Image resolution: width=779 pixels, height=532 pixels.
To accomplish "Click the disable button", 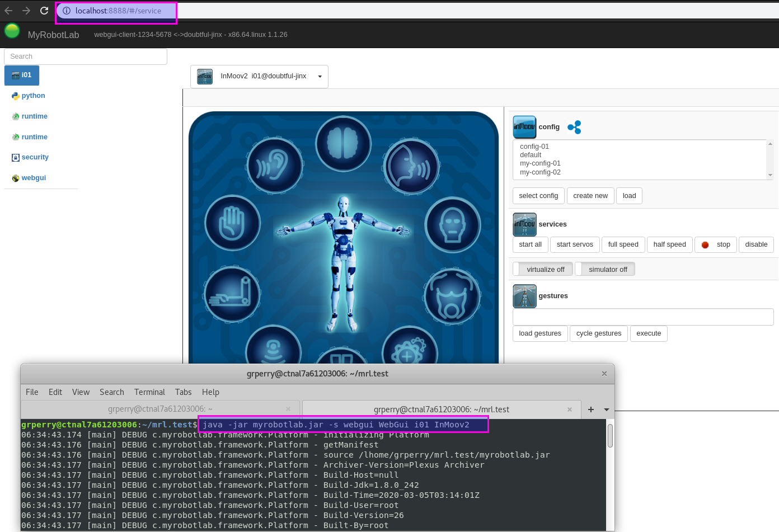I will click(x=756, y=244).
